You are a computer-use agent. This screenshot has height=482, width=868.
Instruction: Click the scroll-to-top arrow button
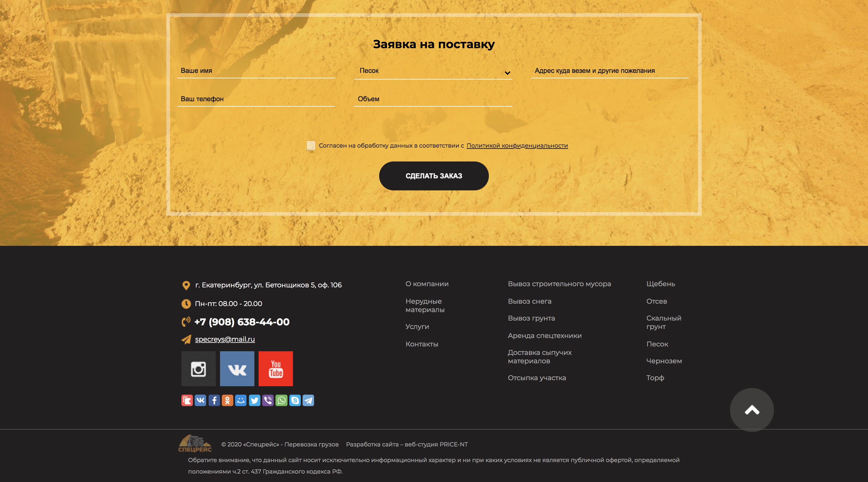click(x=752, y=410)
